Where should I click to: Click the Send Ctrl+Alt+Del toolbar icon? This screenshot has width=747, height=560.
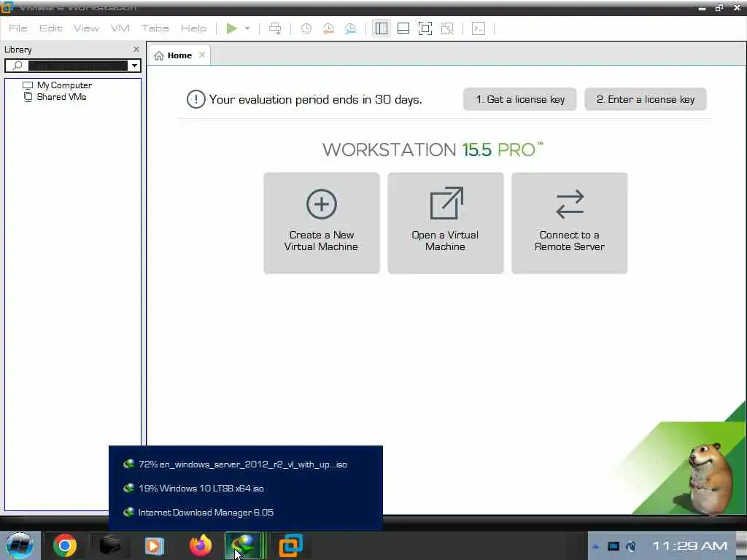point(275,28)
